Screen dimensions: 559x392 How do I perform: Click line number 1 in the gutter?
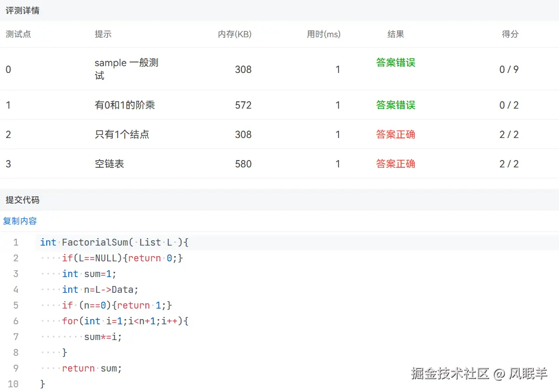(16, 242)
